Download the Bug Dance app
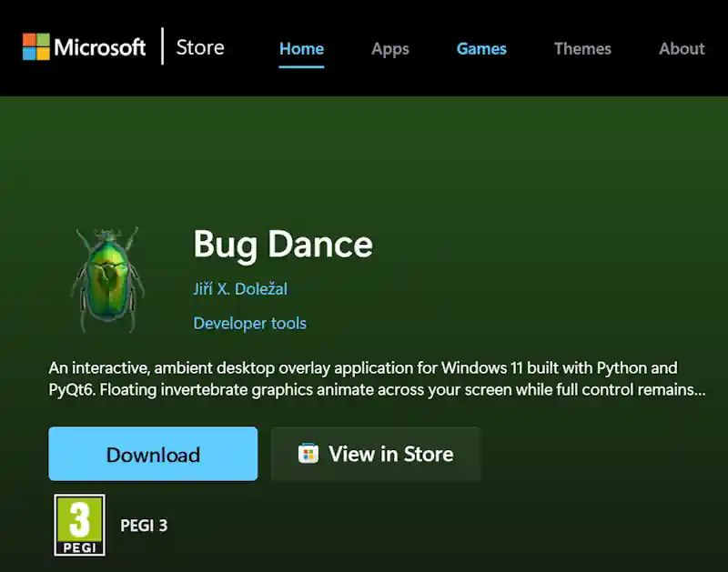This screenshot has height=572, width=728. pos(153,454)
